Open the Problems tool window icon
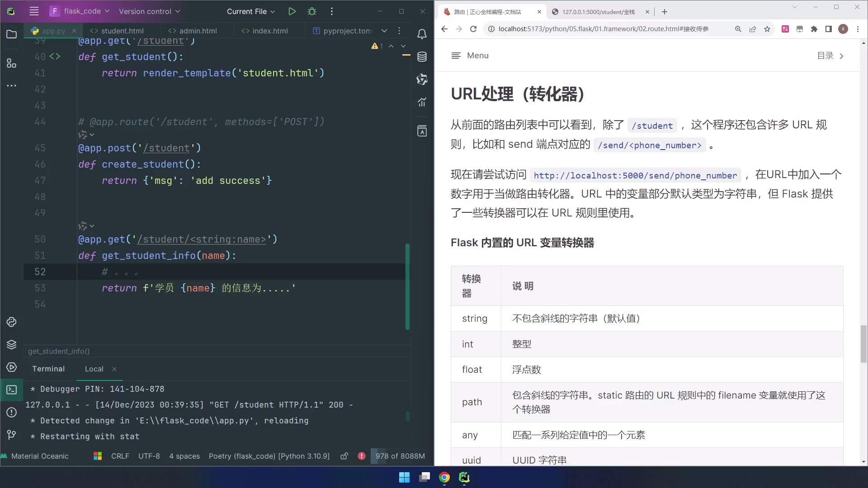868x488 pixels. click(11, 413)
